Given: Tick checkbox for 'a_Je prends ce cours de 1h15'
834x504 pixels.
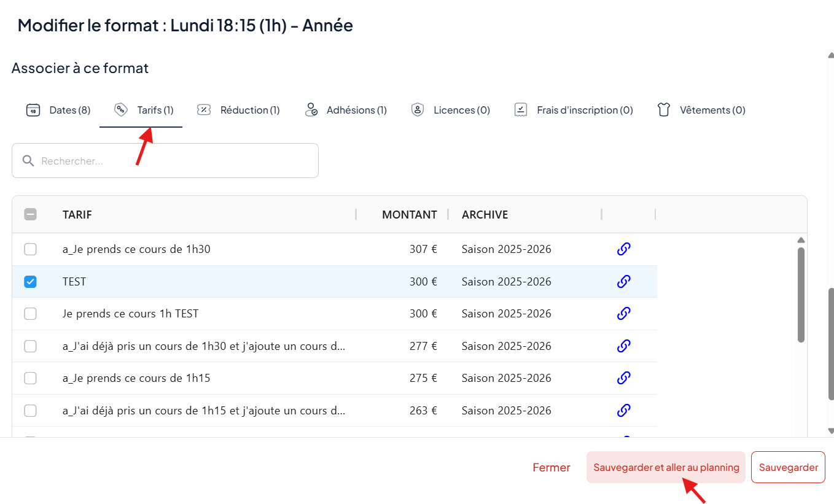Looking at the screenshot, I should coord(30,378).
